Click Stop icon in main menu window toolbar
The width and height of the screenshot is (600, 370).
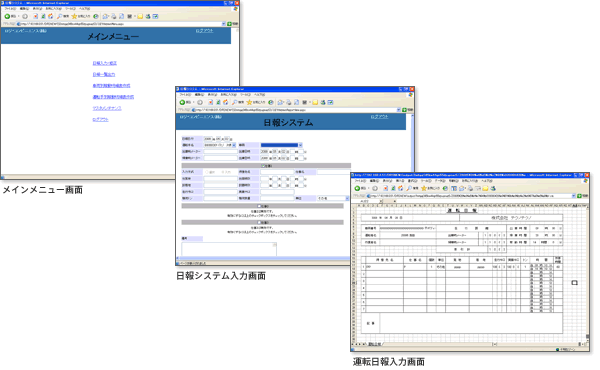(x=35, y=16)
